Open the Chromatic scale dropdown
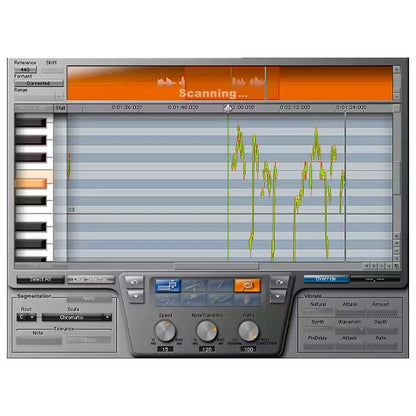 point(77,317)
